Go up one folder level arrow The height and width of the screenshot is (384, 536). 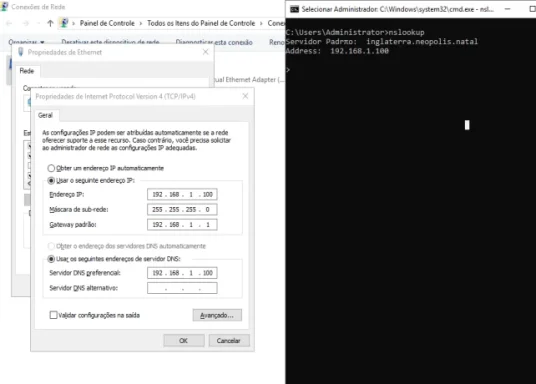tap(50, 23)
